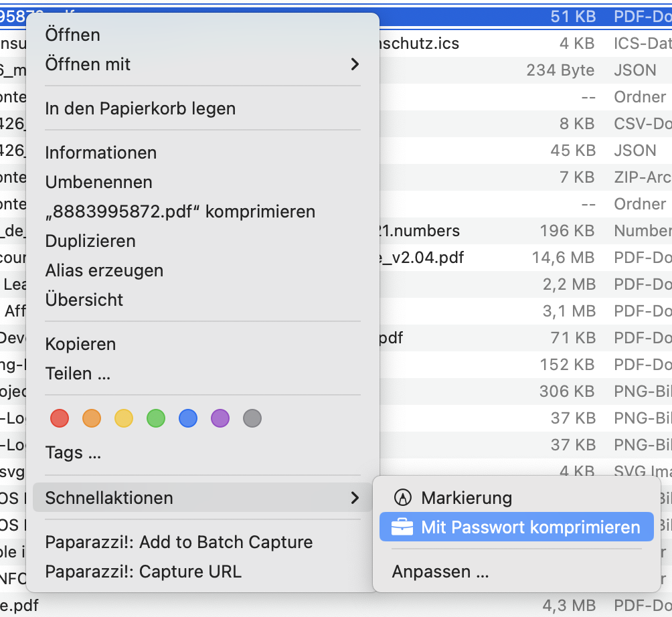This screenshot has width=672, height=617.
Task: Apply the orange tag color
Action: pos(92,419)
